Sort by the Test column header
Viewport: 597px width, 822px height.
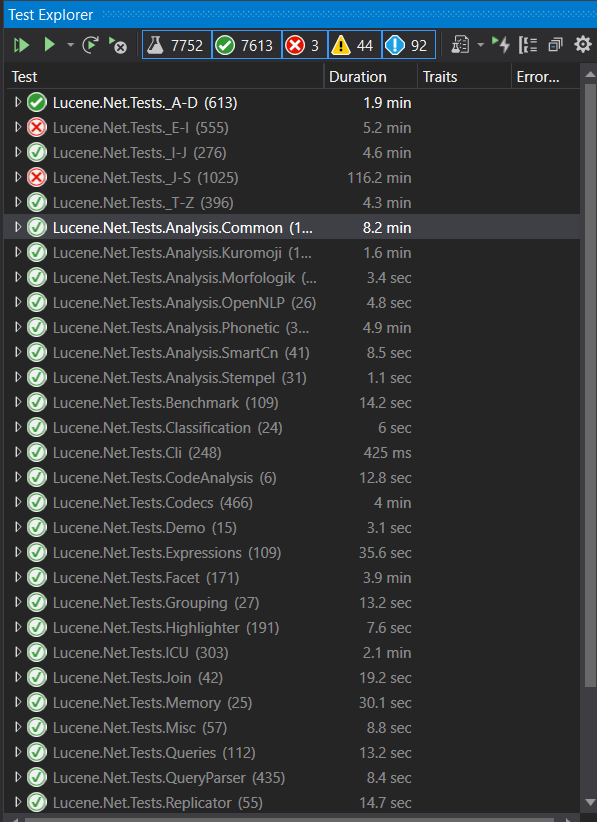(164, 77)
